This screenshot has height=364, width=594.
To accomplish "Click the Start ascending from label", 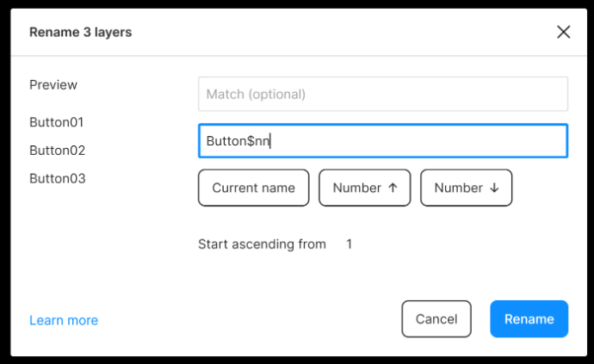I will [x=262, y=244].
